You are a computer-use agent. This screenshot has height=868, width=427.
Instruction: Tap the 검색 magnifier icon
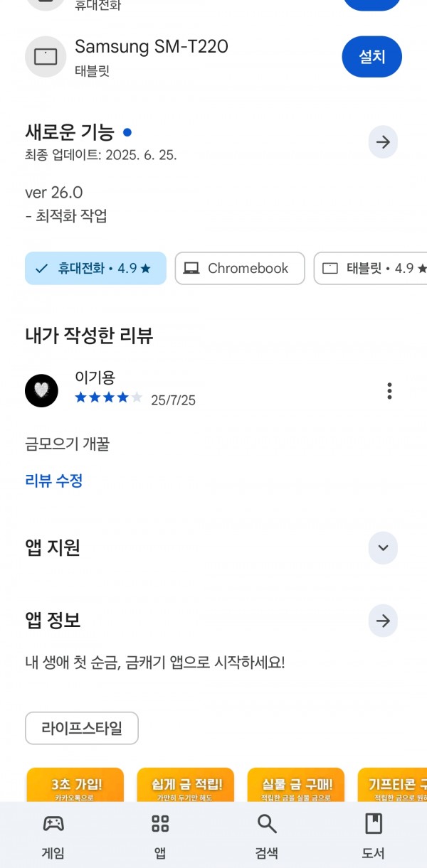click(267, 824)
